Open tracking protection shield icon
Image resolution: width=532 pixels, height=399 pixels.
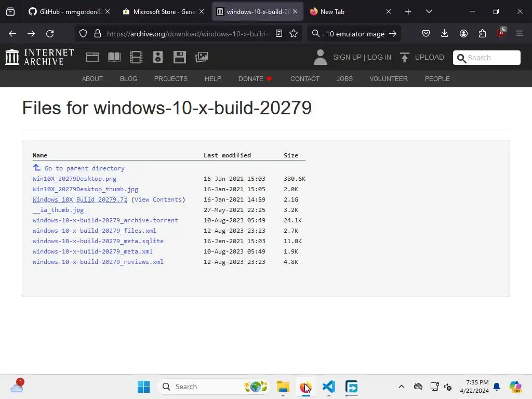(x=83, y=34)
